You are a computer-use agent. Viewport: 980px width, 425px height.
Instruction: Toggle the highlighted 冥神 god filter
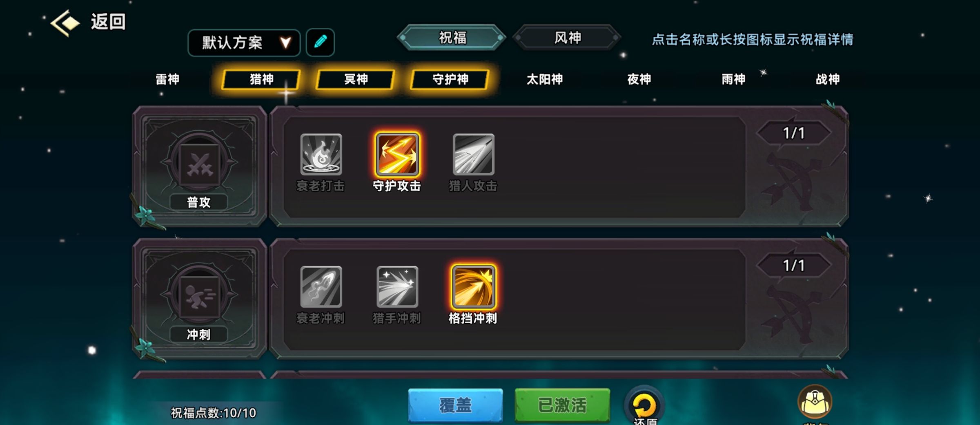tap(356, 79)
